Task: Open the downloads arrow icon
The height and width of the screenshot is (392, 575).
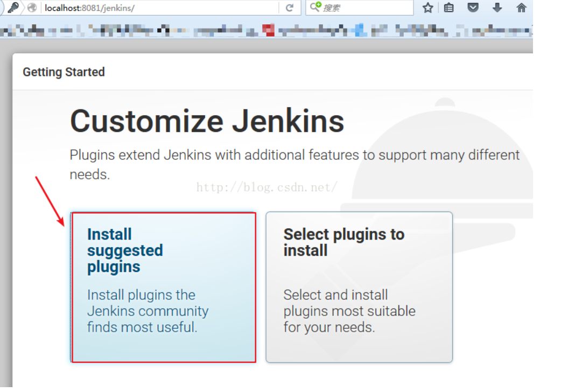Action: tap(497, 8)
